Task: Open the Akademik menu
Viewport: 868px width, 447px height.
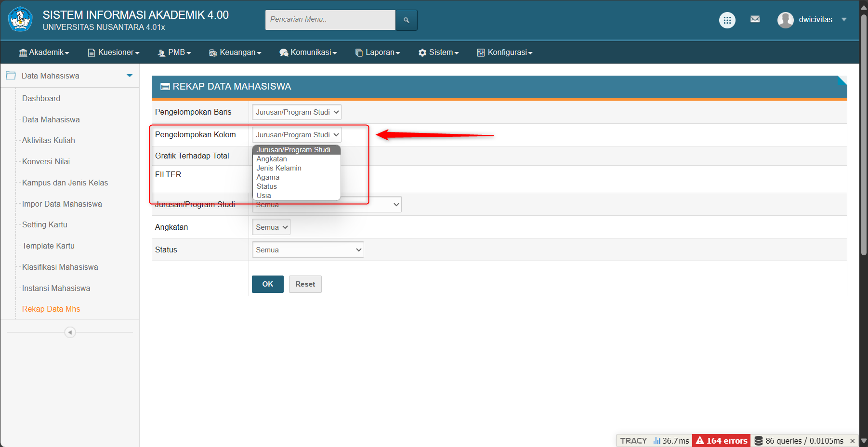Action: 44,53
